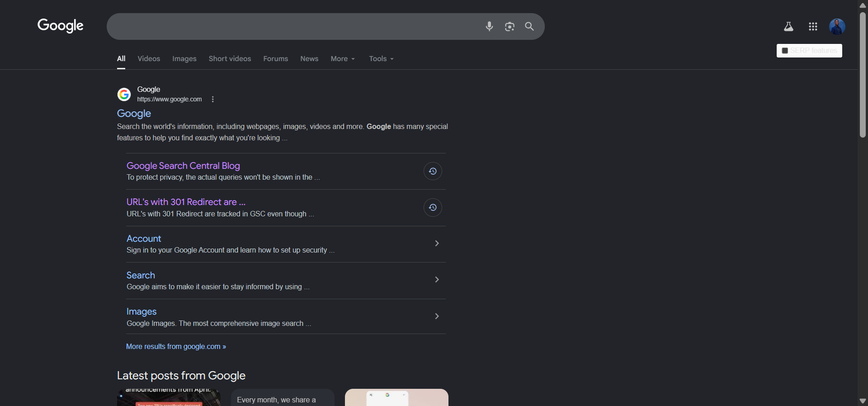Switch to the Videos tab
The height and width of the screenshot is (406, 868).
(x=149, y=59)
